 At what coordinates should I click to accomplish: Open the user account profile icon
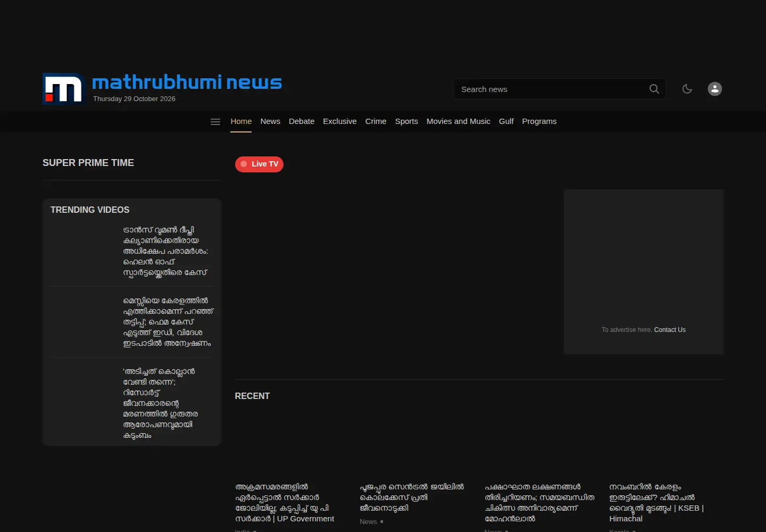point(715,89)
